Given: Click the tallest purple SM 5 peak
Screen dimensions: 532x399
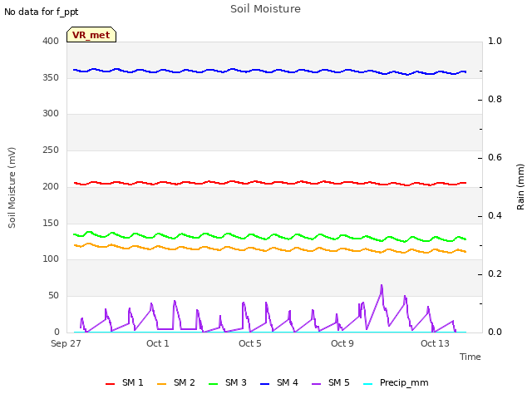Looking at the screenshot, I should click(382, 286).
